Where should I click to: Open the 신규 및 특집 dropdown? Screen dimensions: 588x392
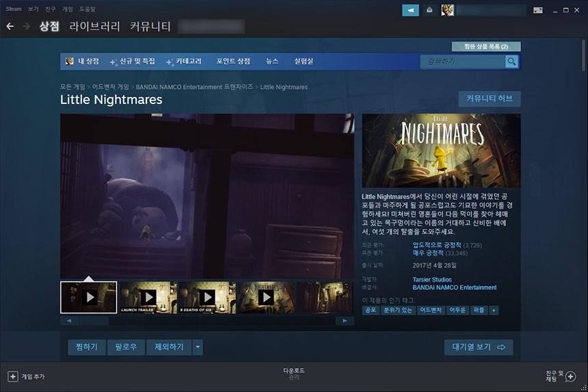[133, 61]
